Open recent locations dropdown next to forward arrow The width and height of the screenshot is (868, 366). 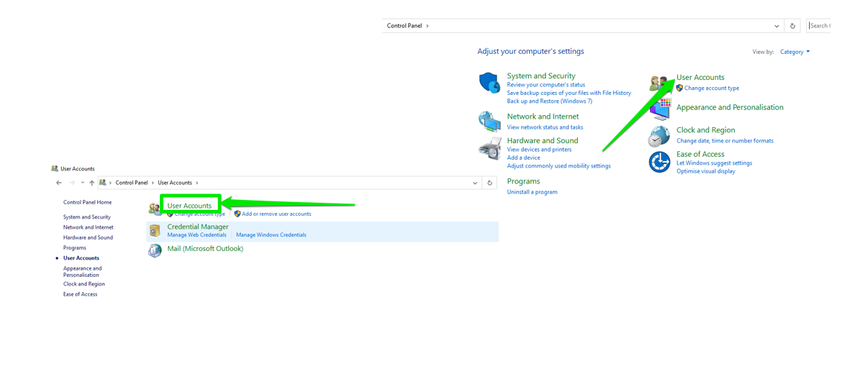[82, 183]
